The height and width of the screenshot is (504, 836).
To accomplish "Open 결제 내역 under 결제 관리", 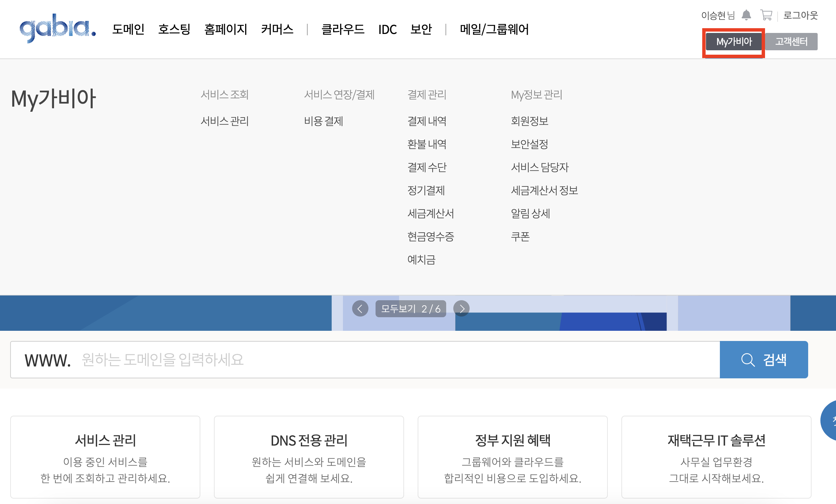I will coord(427,121).
